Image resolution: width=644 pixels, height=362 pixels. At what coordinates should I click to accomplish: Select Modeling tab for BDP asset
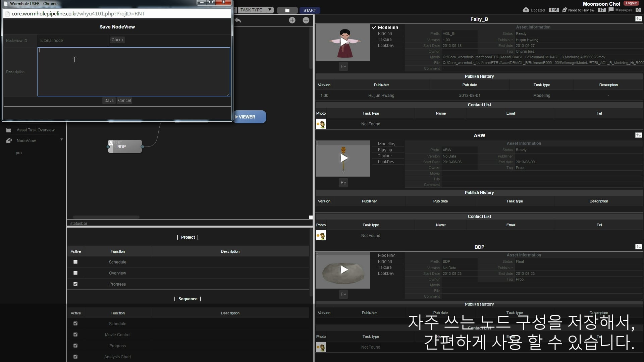(x=386, y=255)
